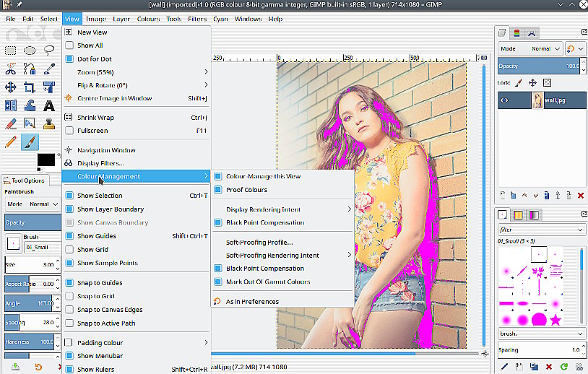This screenshot has height=374, width=588.
Task: Pick the Text tool
Action: click(x=49, y=105)
